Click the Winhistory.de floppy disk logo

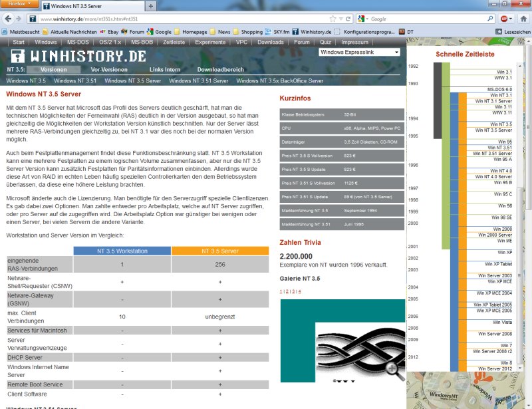pyautogui.click(x=18, y=56)
